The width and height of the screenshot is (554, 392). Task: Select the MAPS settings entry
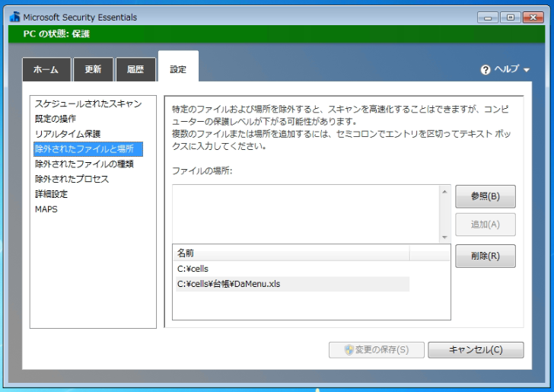[46, 209]
